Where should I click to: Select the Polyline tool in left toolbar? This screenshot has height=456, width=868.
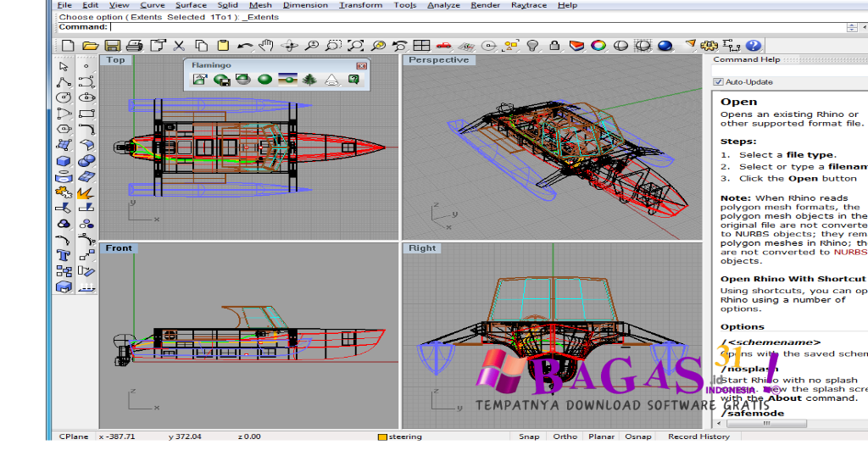click(64, 82)
